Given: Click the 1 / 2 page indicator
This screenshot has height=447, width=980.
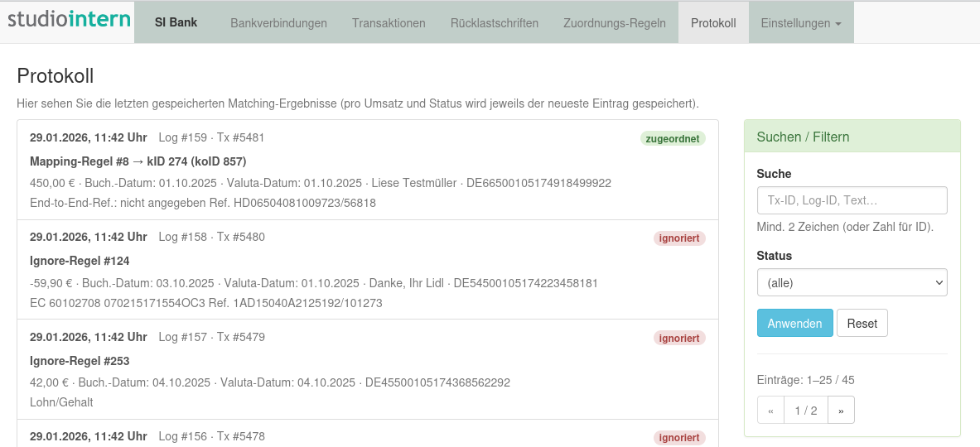Looking at the screenshot, I should click(806, 411).
